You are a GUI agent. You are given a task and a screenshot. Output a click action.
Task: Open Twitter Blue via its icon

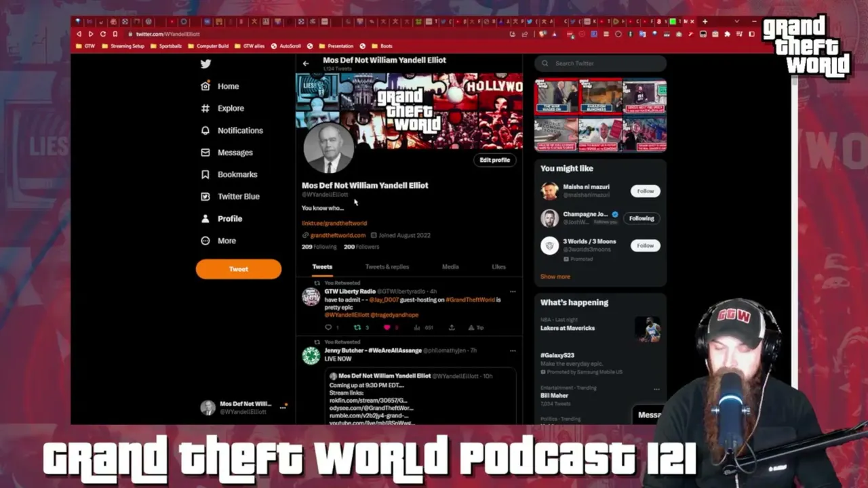pyautogui.click(x=205, y=197)
